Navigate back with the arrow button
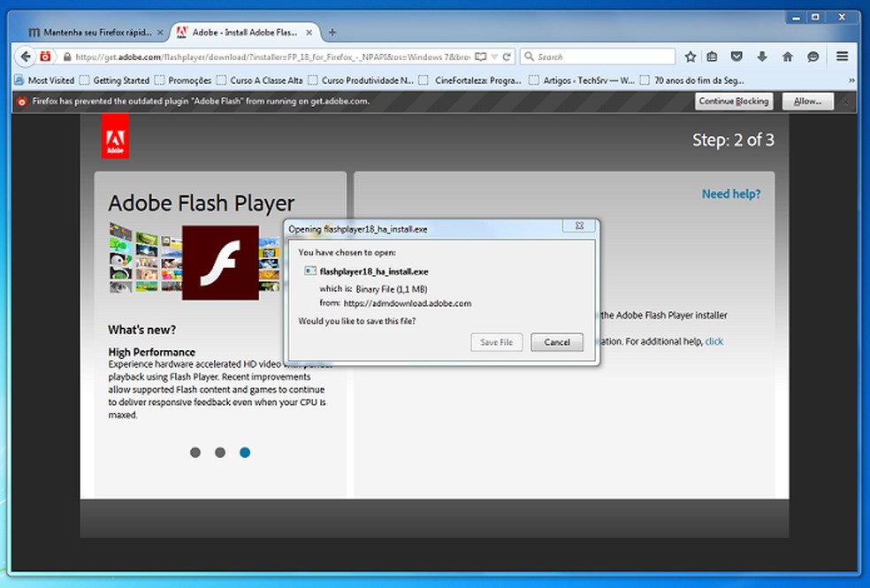 [25, 56]
